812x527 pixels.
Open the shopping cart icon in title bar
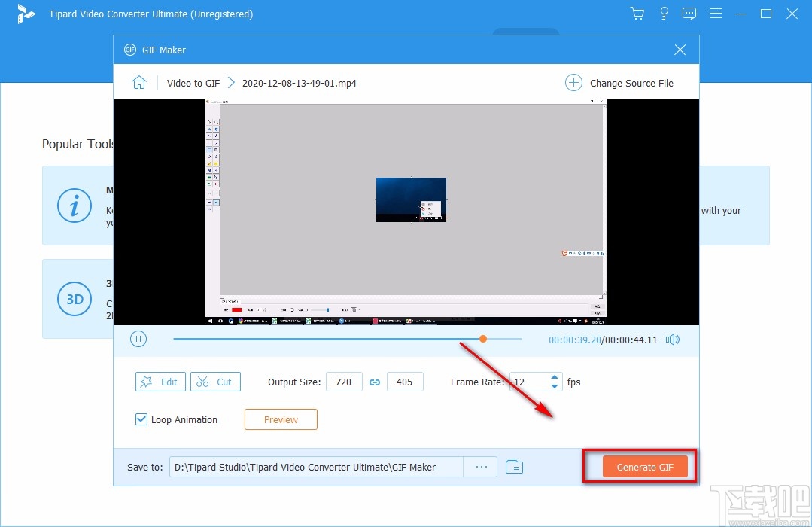pos(637,14)
